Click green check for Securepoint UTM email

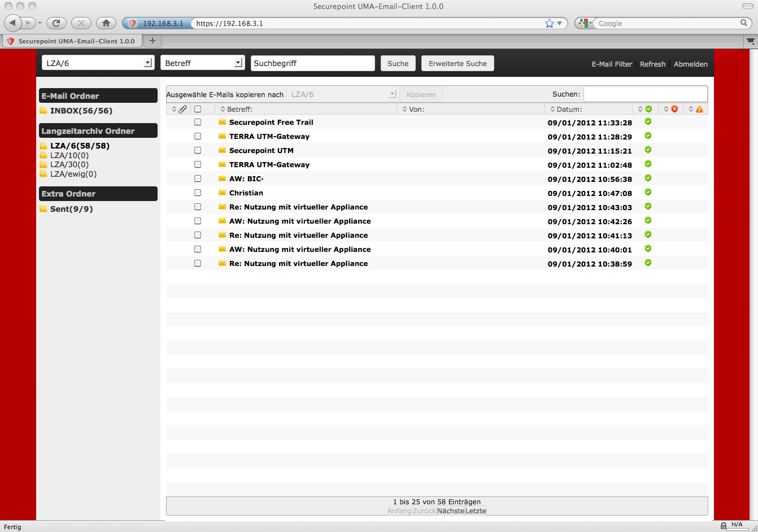[648, 150]
